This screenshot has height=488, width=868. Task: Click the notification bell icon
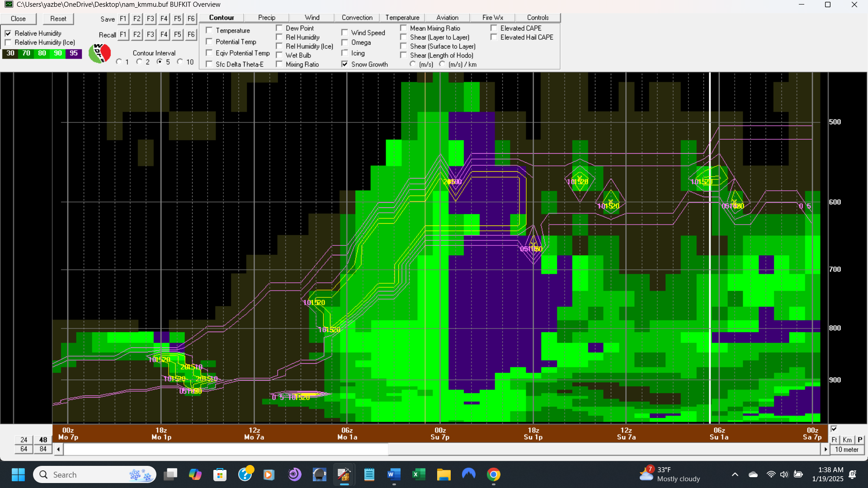coord(853,474)
